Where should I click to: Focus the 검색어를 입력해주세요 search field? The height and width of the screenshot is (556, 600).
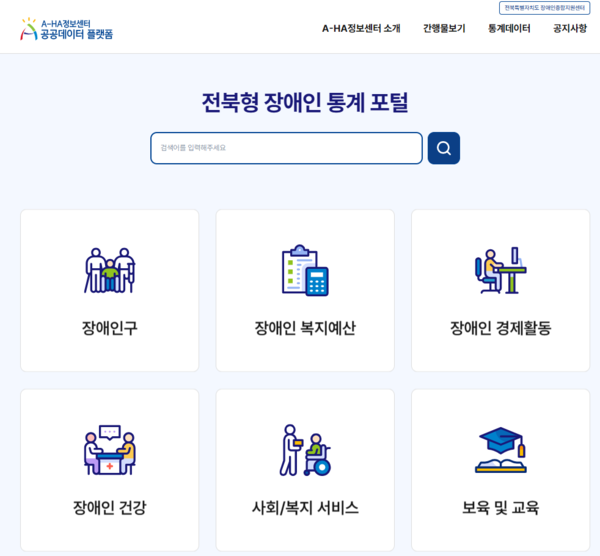click(x=287, y=148)
